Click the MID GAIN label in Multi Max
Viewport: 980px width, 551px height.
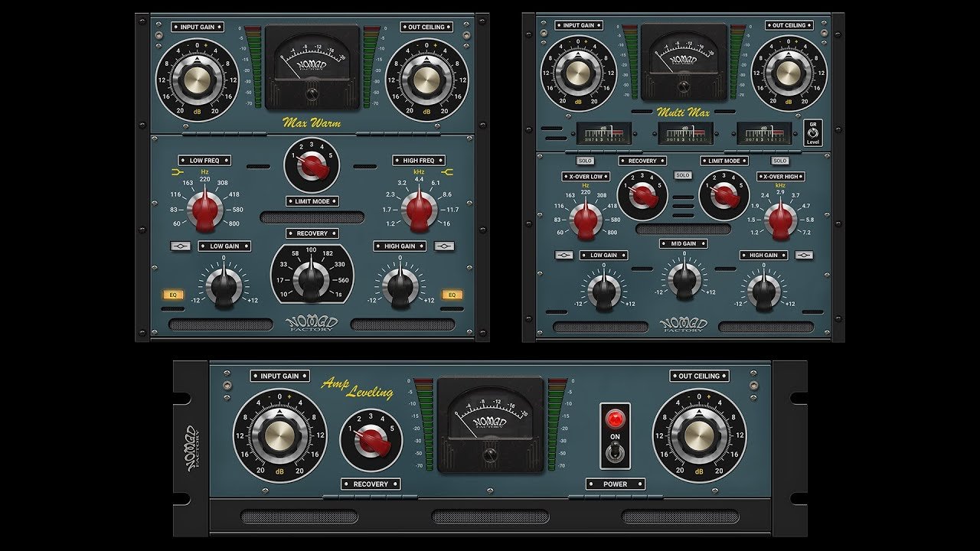(x=684, y=243)
